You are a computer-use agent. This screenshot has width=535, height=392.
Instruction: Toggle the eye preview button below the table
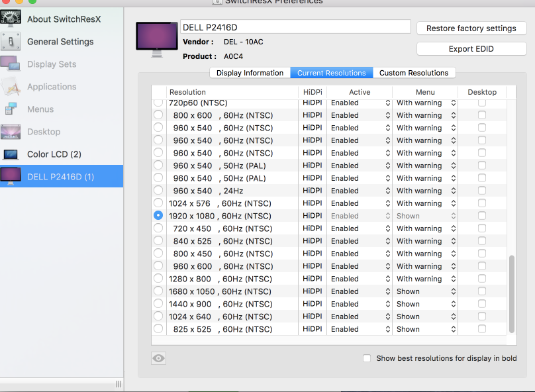click(x=159, y=358)
